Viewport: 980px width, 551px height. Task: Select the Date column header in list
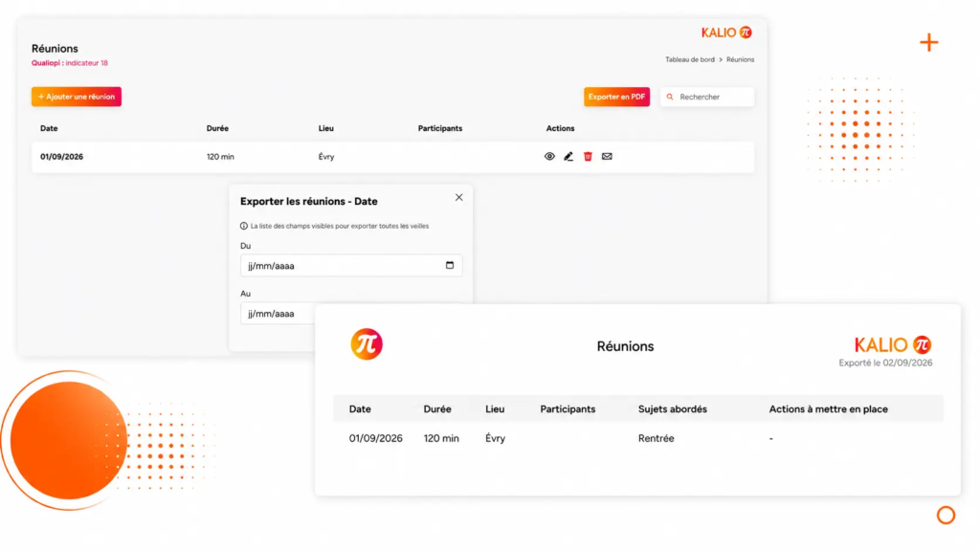[x=49, y=129]
